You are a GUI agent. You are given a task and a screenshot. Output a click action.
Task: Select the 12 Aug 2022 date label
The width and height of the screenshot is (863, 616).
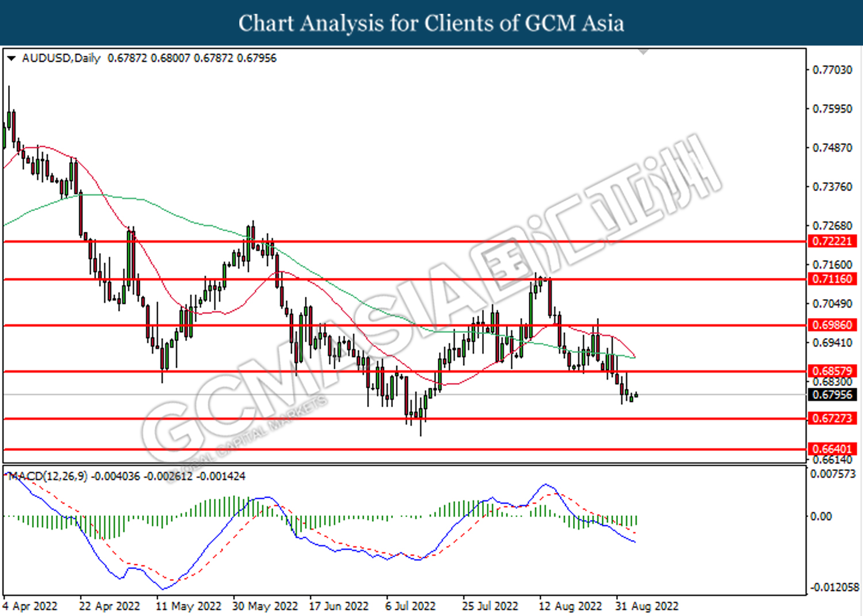pos(570,606)
